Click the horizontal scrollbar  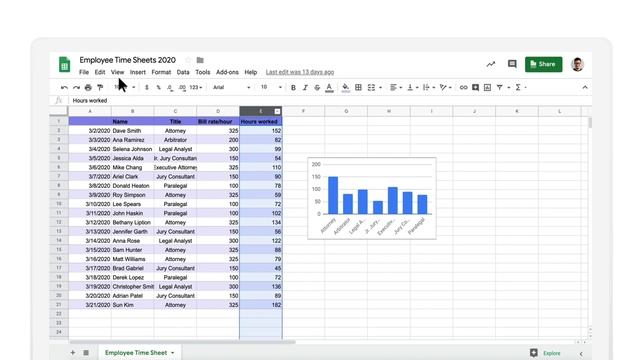(182, 342)
